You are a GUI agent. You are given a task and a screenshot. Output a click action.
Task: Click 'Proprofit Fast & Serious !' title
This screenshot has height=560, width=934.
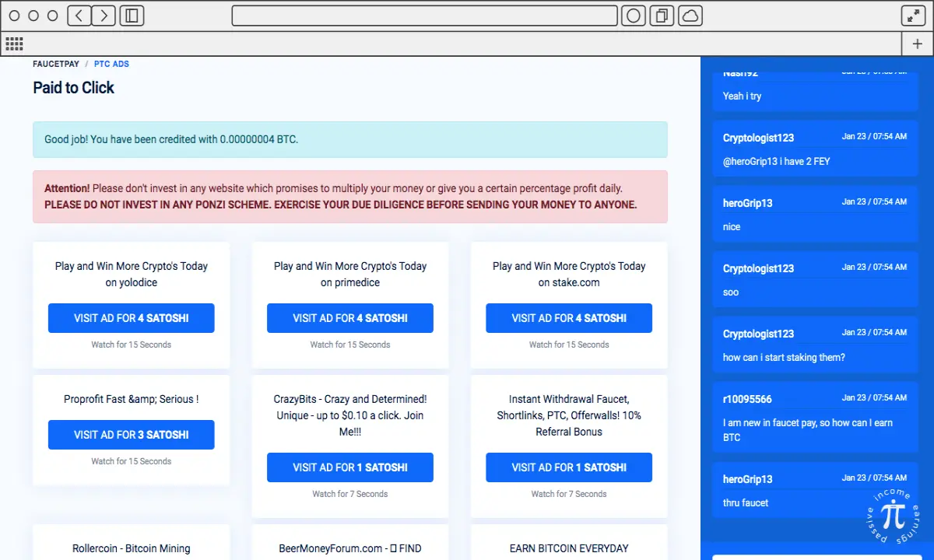[132, 399]
